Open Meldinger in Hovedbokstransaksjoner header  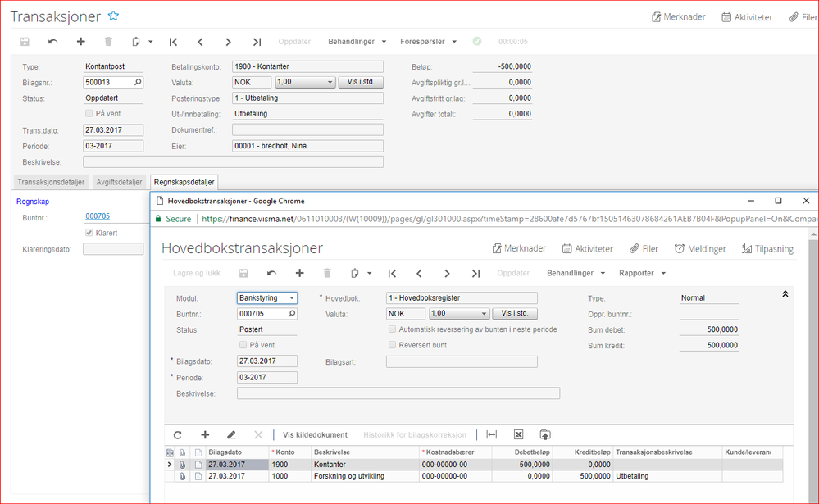pos(699,248)
